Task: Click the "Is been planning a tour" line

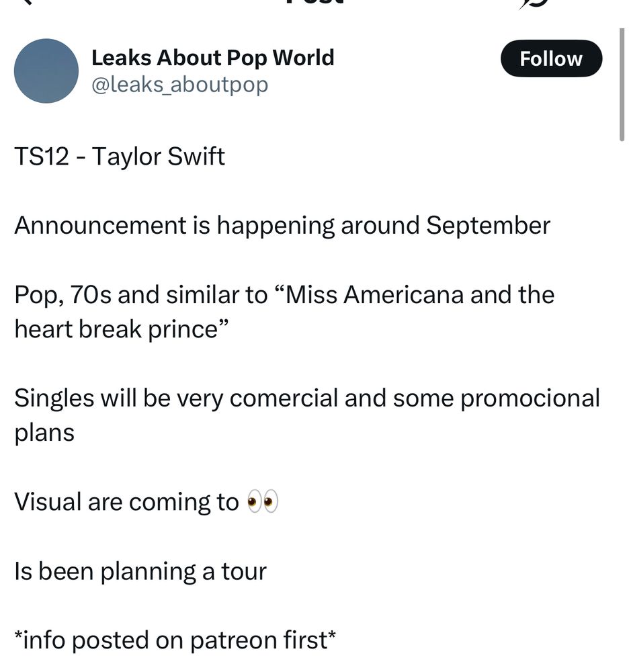Action: click(x=140, y=571)
